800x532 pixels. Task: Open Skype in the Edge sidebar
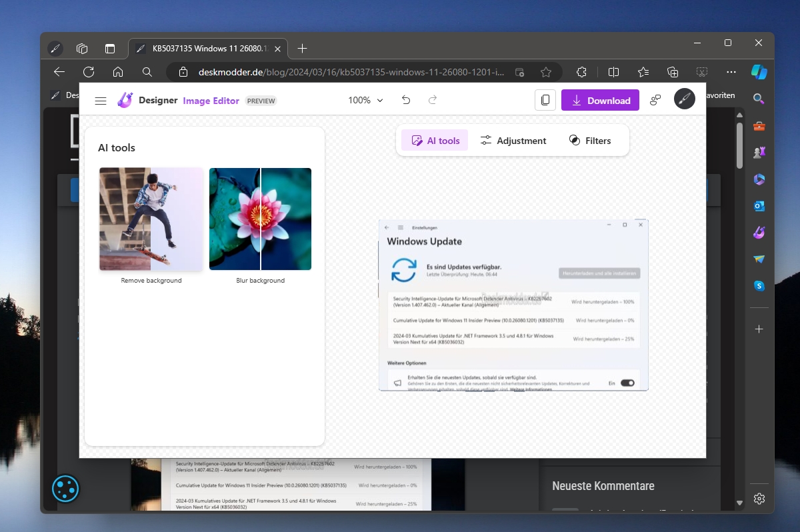click(x=759, y=286)
